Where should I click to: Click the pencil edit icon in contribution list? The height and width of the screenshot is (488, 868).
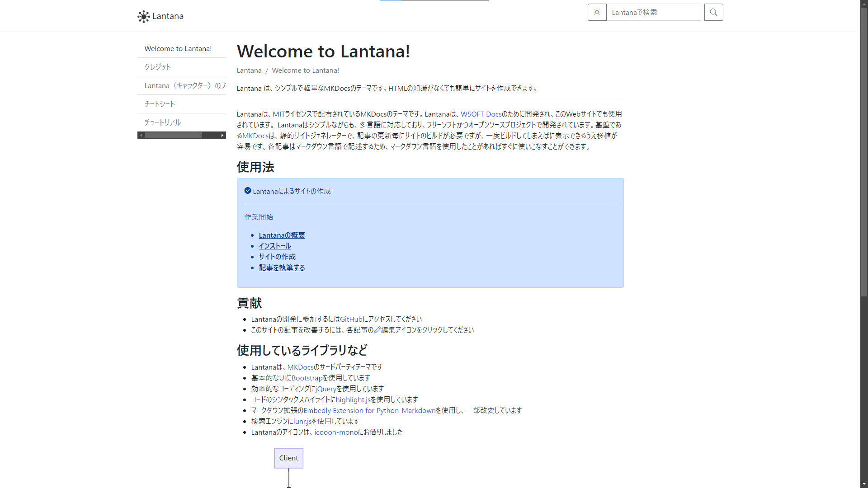click(377, 330)
